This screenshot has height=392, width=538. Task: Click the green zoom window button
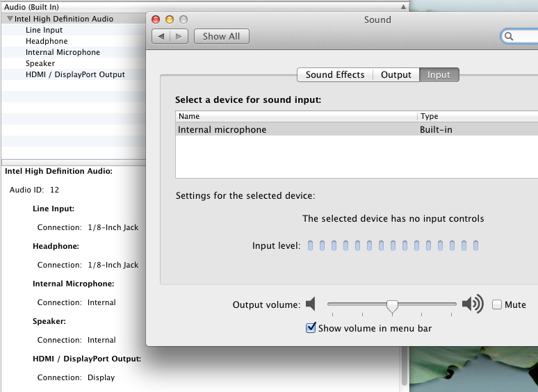(x=184, y=19)
